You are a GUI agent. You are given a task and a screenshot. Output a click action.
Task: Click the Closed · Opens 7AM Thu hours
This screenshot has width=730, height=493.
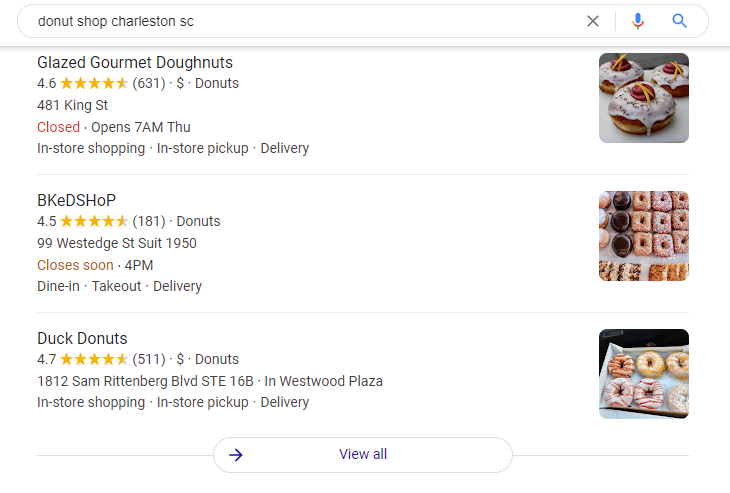[114, 127]
